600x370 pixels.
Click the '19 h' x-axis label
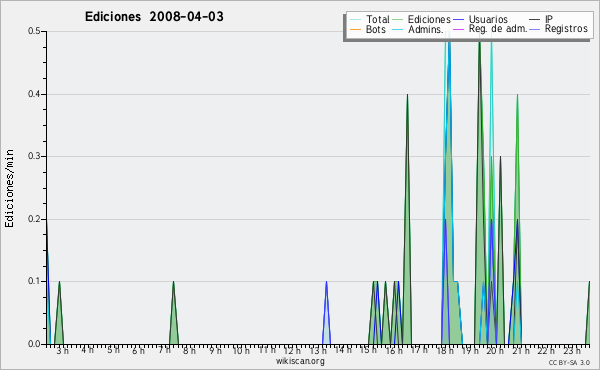470,351
